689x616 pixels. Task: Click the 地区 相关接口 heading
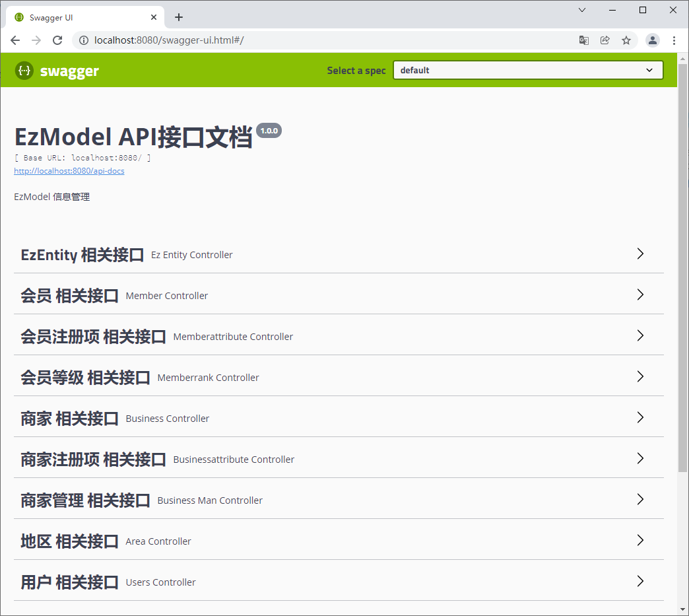point(69,541)
